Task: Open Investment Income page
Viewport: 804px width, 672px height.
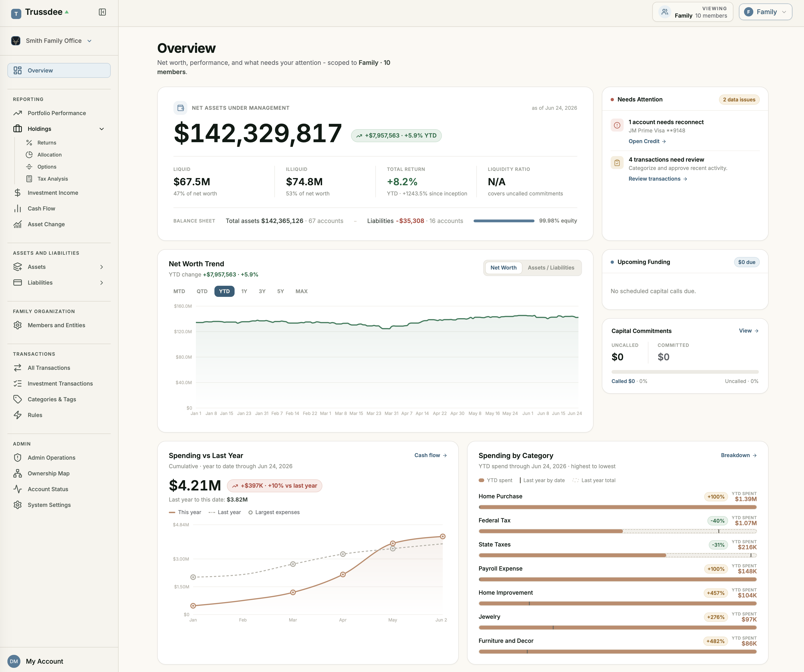Action: (59, 193)
